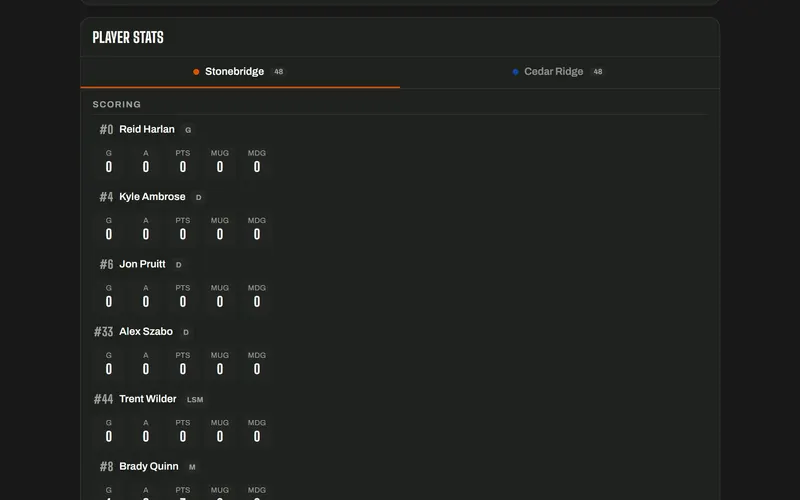This screenshot has height=500, width=800.
Task: Click the PLAYER STATS heading
Action: coord(128,37)
